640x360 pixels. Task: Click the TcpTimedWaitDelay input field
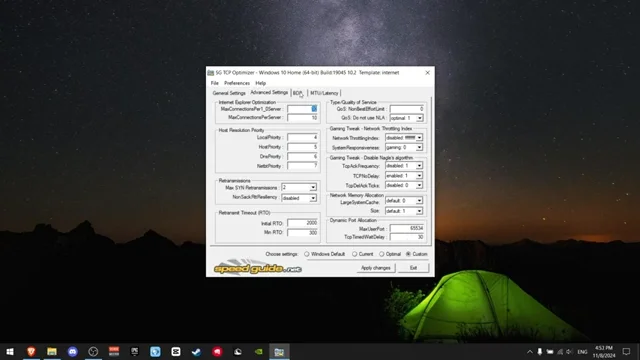407,237
